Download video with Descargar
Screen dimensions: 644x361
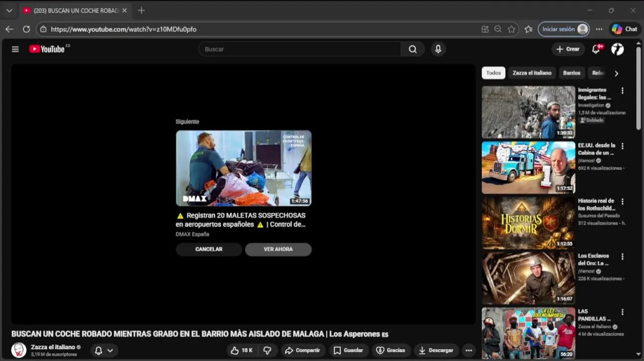(436, 350)
